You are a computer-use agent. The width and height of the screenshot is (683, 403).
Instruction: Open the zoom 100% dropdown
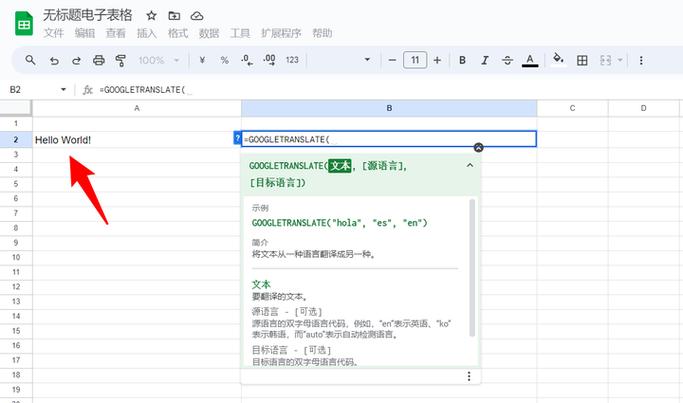click(x=159, y=60)
